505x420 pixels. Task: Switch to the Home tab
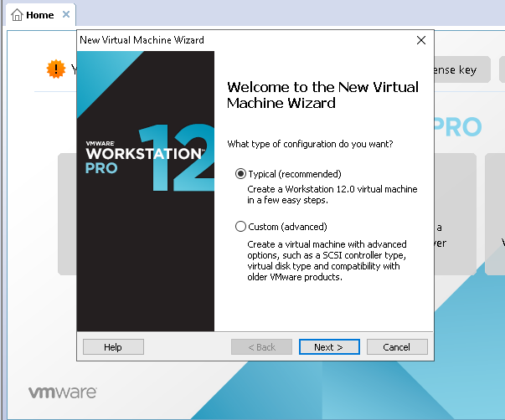pyautogui.click(x=40, y=15)
